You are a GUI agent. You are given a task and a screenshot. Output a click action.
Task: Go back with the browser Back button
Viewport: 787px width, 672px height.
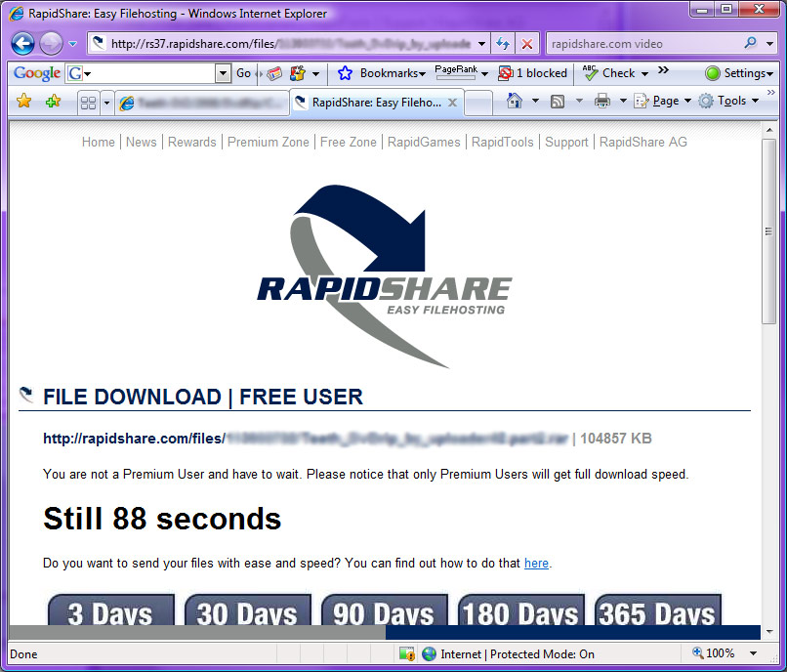(23, 44)
